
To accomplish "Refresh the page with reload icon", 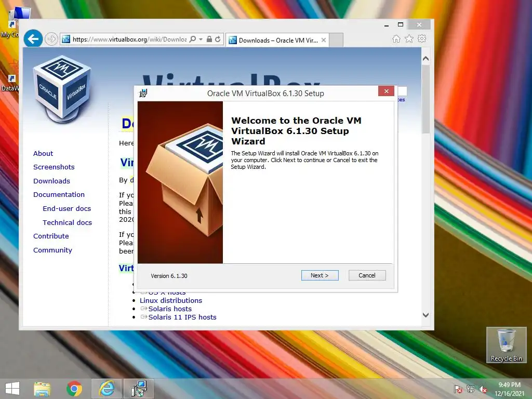I will coord(218,39).
